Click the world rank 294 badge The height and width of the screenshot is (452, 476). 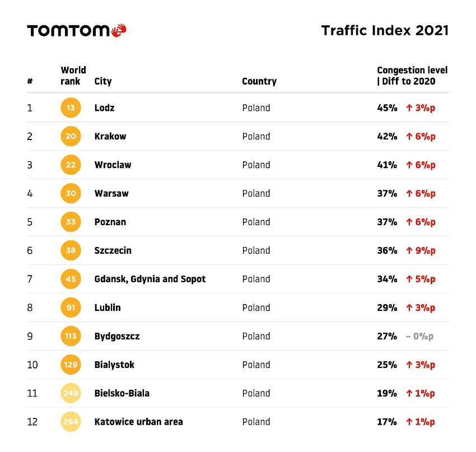(x=71, y=422)
